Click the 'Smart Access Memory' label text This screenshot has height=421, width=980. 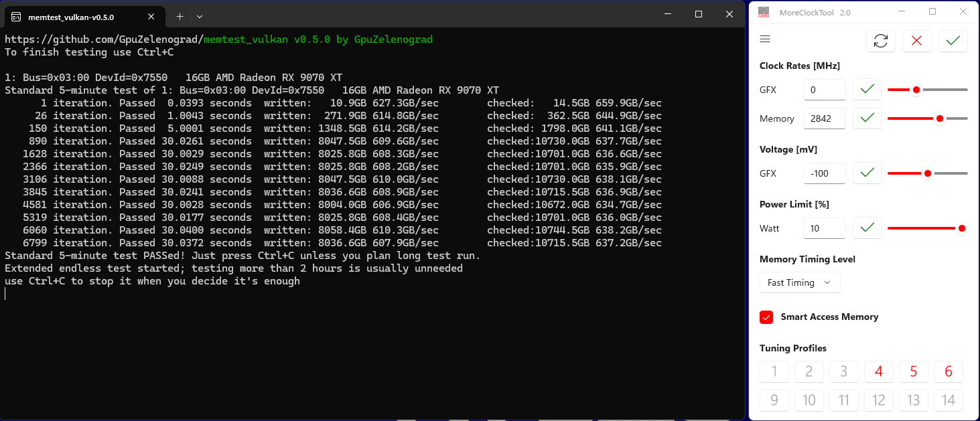point(829,317)
